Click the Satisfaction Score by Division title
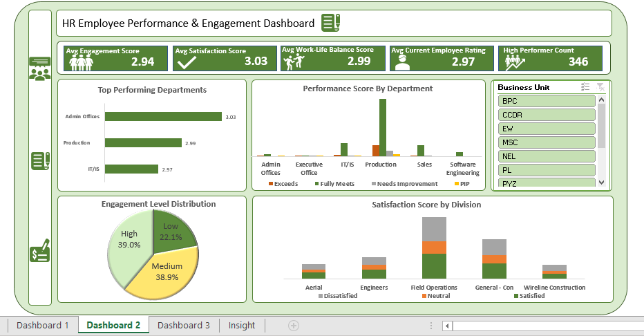Screen dimensions: 644x336 pyautogui.click(x=426, y=205)
